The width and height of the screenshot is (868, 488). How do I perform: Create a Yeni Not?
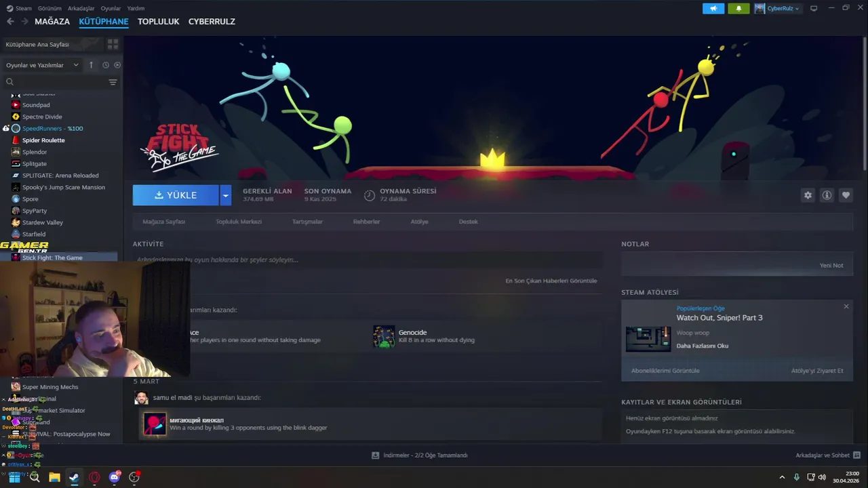tap(831, 265)
